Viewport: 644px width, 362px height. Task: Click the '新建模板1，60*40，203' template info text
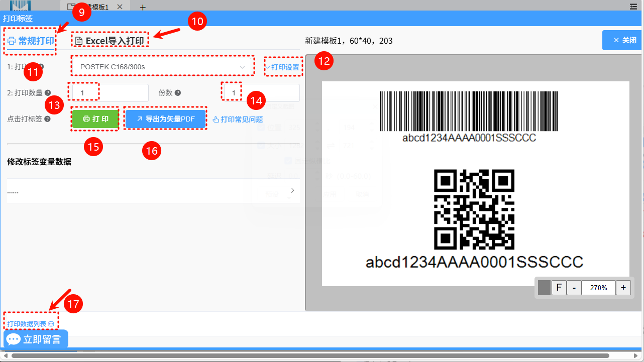pyautogui.click(x=349, y=41)
